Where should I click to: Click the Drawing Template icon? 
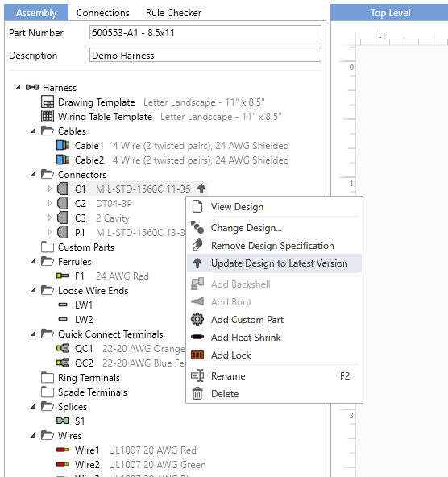pyautogui.click(x=48, y=102)
